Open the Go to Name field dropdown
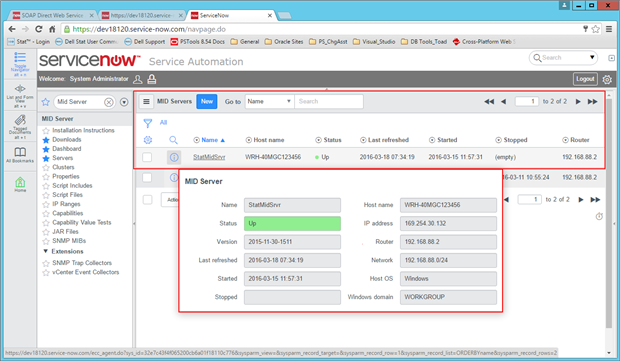Screen dimensions: 620x361 [x=269, y=102]
